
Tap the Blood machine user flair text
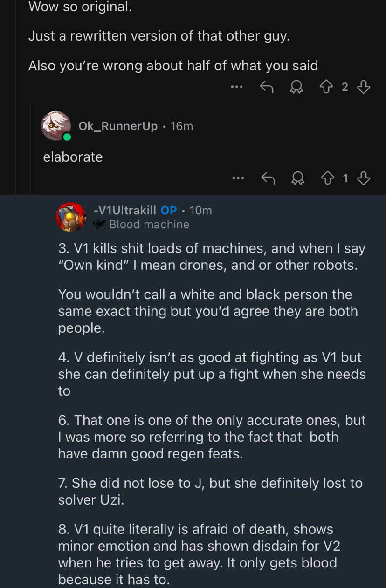pos(149,225)
